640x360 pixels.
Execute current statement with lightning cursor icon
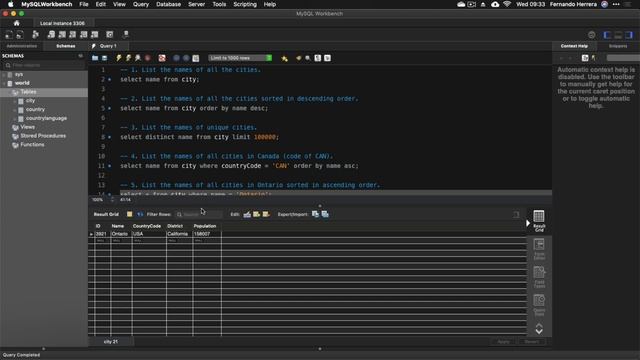click(128, 58)
